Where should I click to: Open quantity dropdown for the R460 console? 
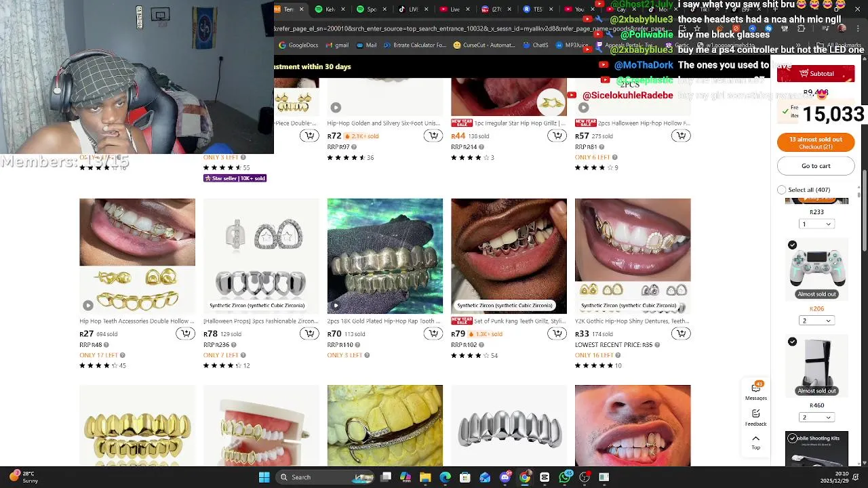pos(816,418)
